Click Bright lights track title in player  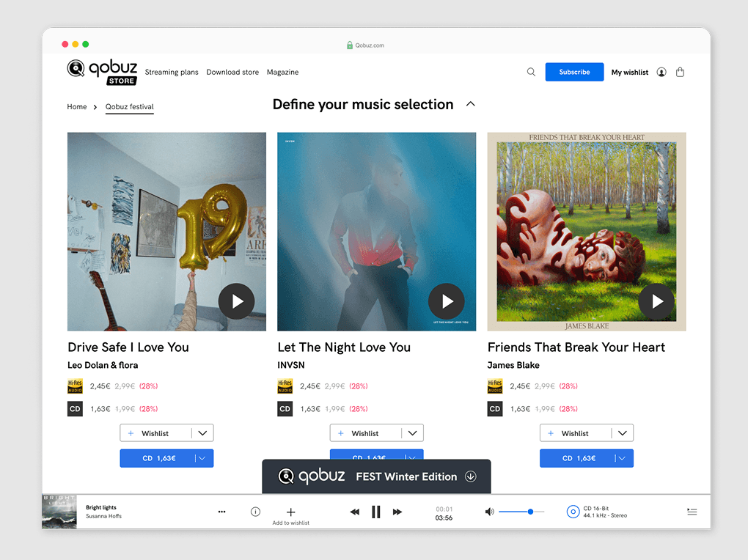point(101,507)
